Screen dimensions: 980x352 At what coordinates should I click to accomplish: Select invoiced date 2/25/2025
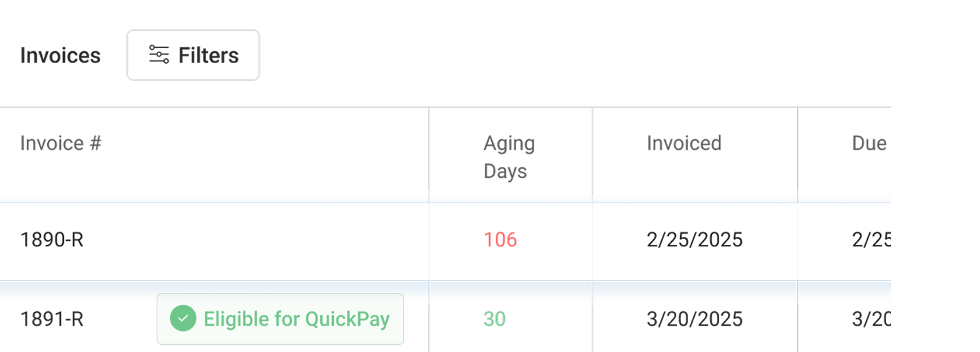(x=695, y=240)
